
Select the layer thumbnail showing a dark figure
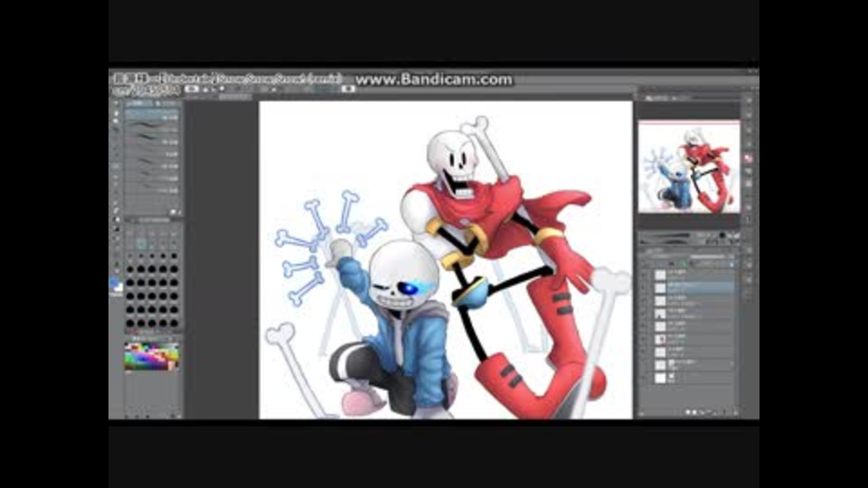660,314
